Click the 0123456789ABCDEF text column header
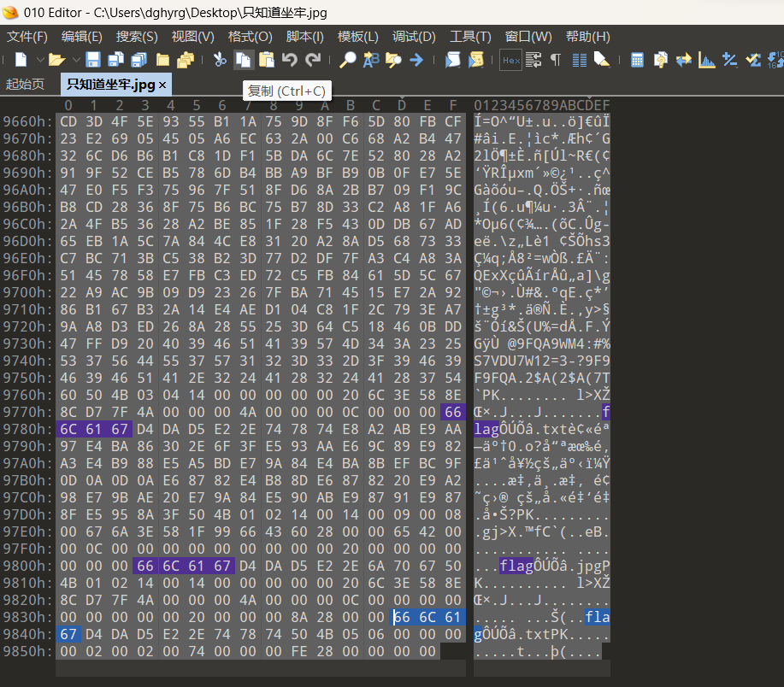The height and width of the screenshot is (687, 784). [542, 105]
